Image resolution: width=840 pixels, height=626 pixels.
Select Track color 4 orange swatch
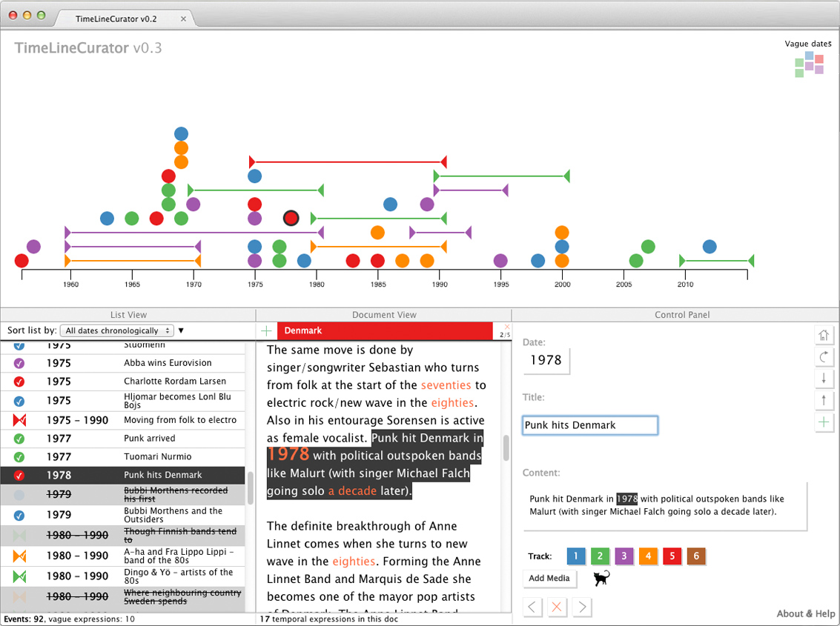pos(647,556)
